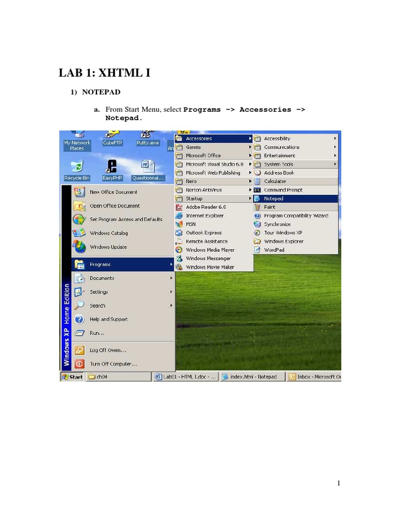
Task: Open My Network Places icon
Action: (77, 141)
